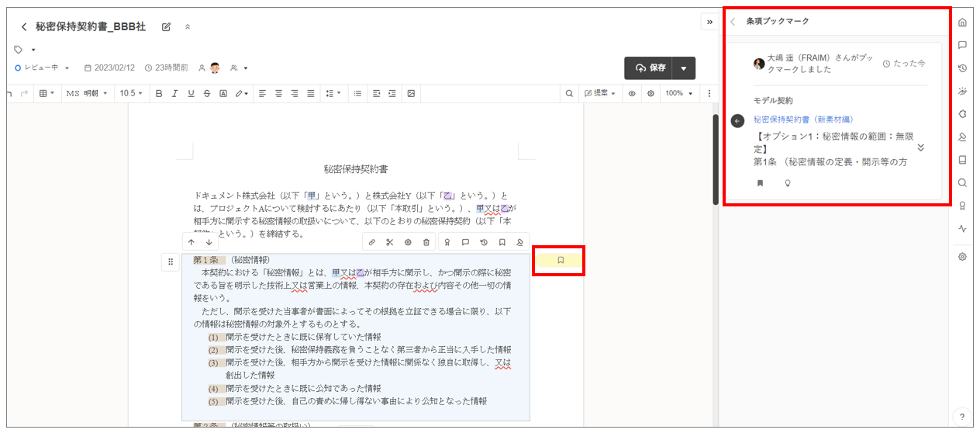The height and width of the screenshot is (433, 980).
Task: Expand the bookmarked clause with double chevron
Action: pyautogui.click(x=920, y=147)
